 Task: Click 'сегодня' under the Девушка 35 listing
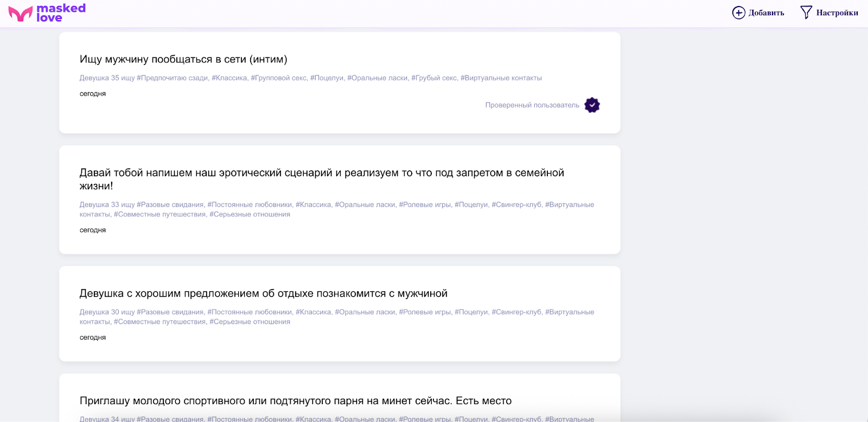[93, 94]
